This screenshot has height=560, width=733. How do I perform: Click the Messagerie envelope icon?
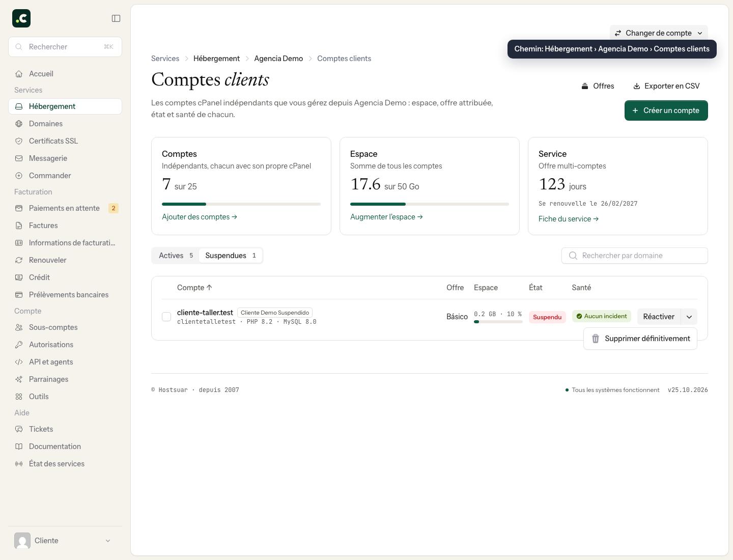[x=19, y=158]
